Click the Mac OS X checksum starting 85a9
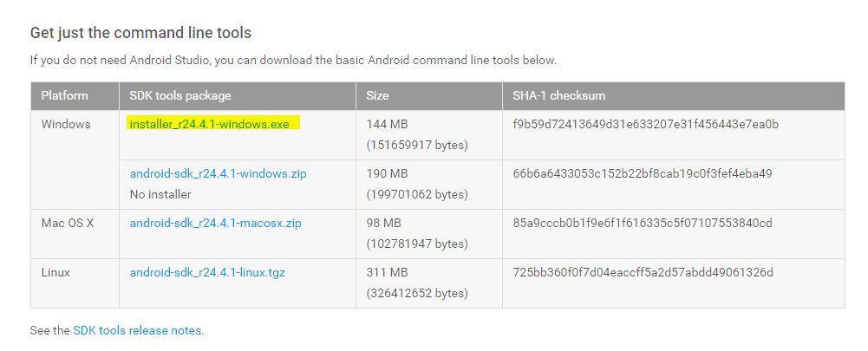This screenshot has width=868, height=351. pos(643,223)
